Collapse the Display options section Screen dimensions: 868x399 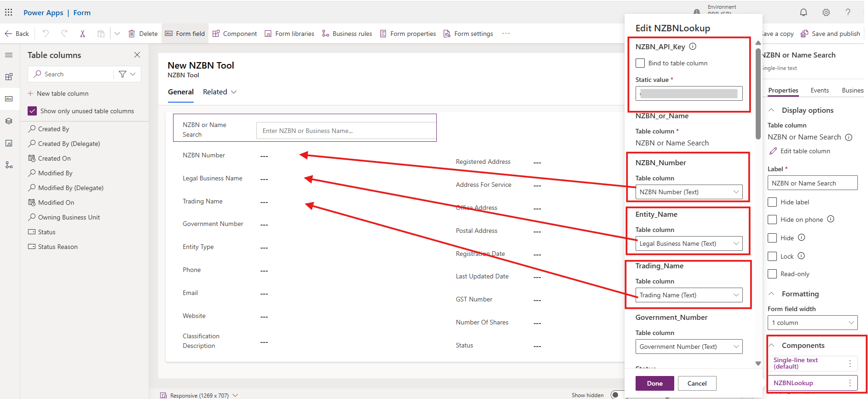(772, 110)
